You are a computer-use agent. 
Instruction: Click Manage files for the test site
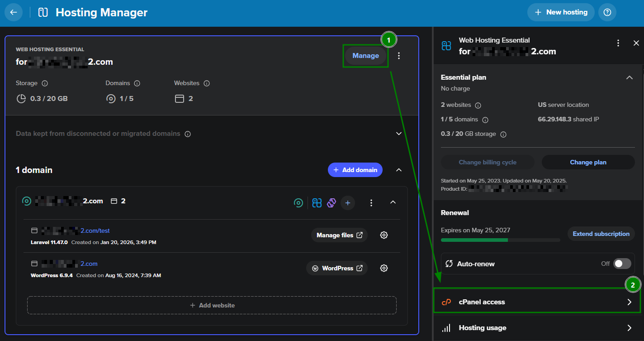[x=339, y=235]
